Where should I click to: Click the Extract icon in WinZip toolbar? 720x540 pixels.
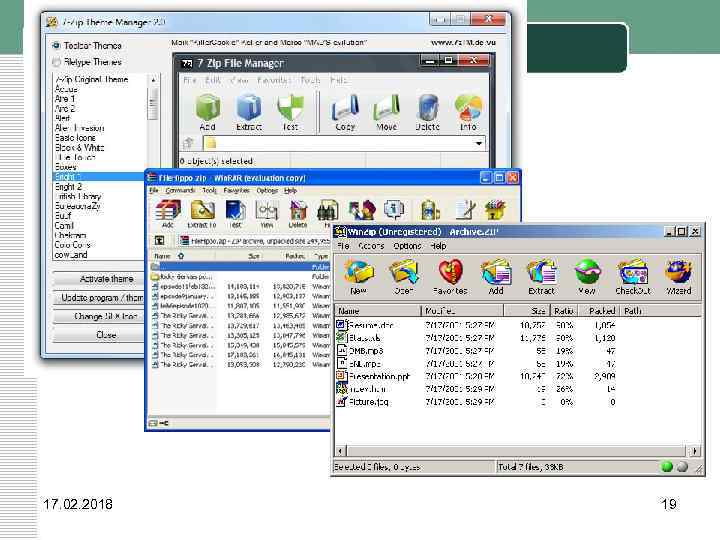[542, 272]
